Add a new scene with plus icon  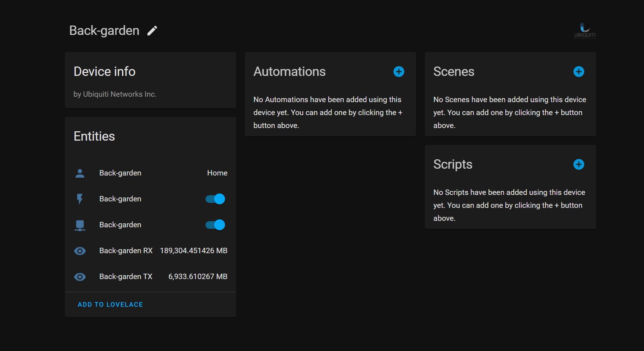pyautogui.click(x=578, y=72)
